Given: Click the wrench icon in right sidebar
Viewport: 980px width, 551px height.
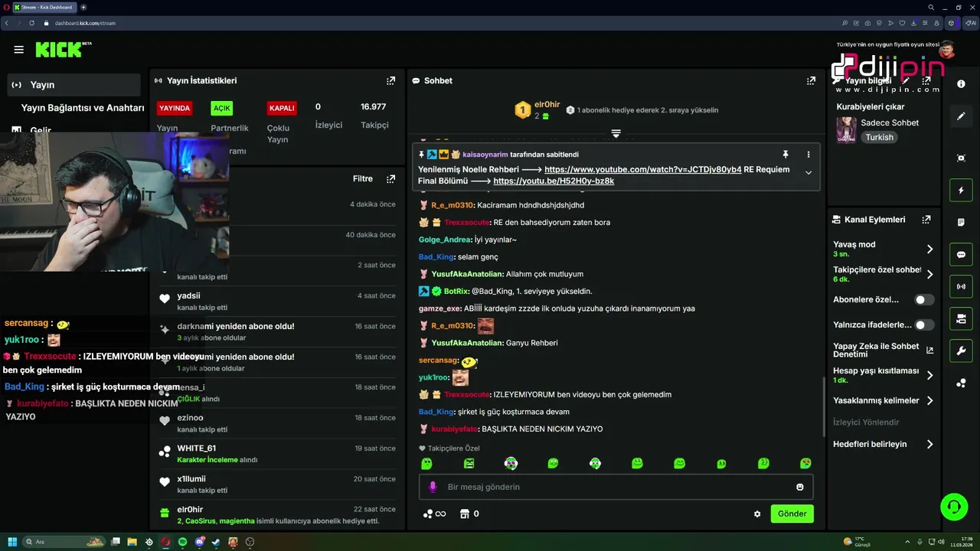Looking at the screenshot, I should pos(961,351).
